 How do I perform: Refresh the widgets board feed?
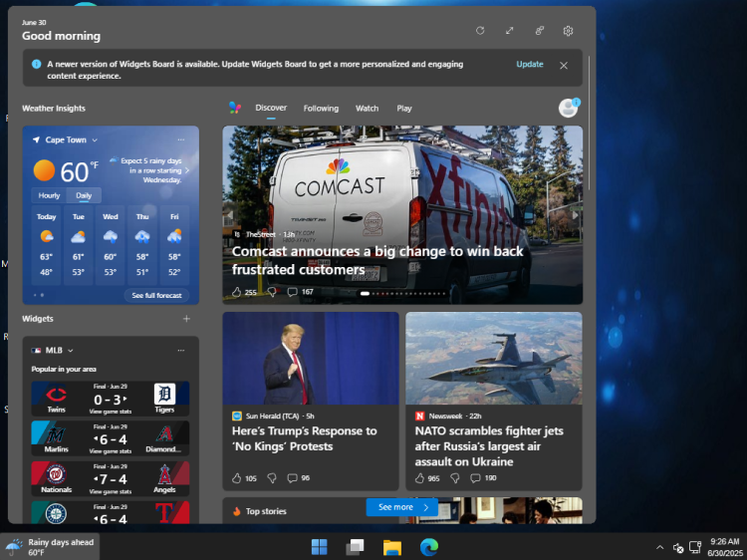(480, 31)
